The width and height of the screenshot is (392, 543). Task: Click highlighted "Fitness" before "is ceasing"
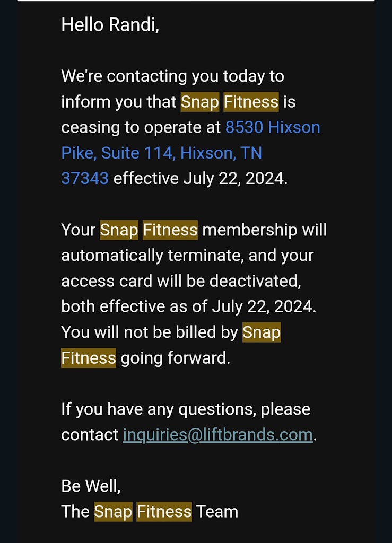251,102
